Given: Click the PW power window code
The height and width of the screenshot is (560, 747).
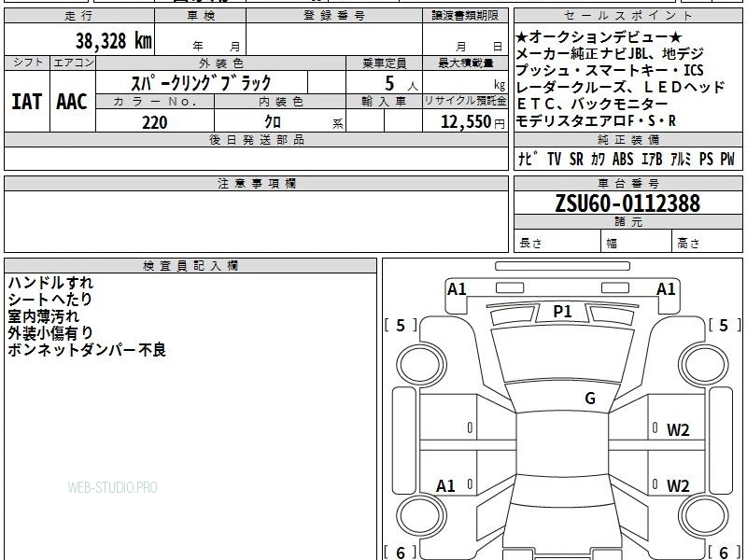Looking at the screenshot, I should (727, 159).
